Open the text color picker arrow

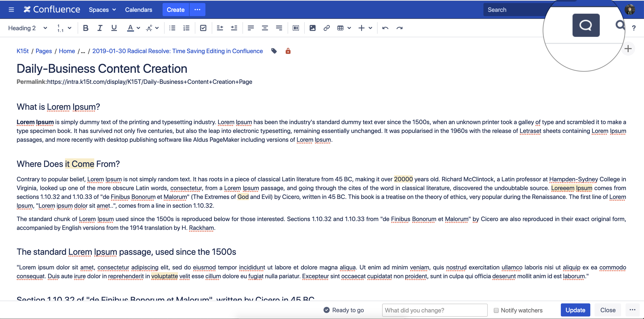tap(138, 28)
